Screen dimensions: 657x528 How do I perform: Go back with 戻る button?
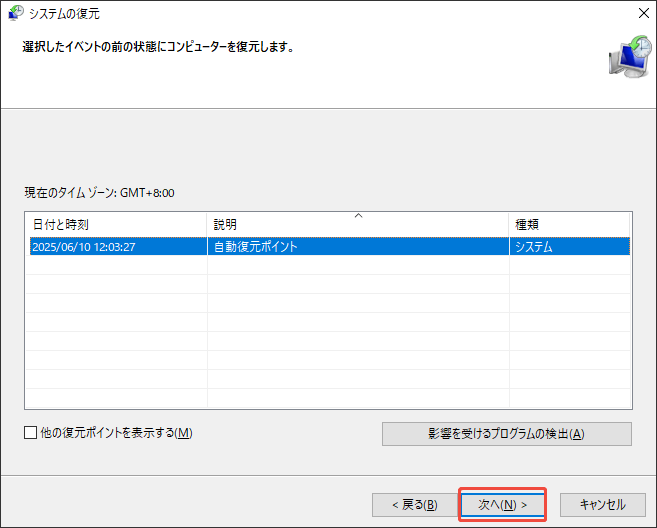coord(414,505)
